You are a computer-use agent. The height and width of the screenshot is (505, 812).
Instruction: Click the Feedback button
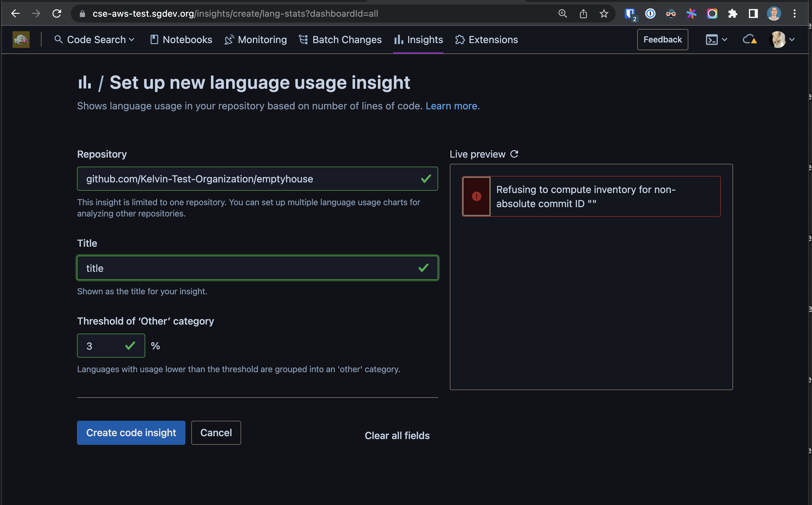tap(662, 40)
